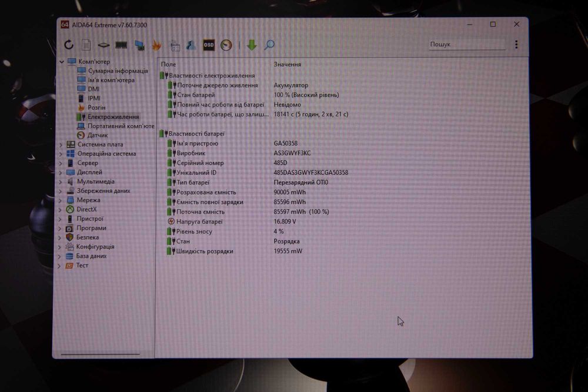Collapse the Комп'ютер tree node
This screenshot has height=392, width=588.
point(62,62)
